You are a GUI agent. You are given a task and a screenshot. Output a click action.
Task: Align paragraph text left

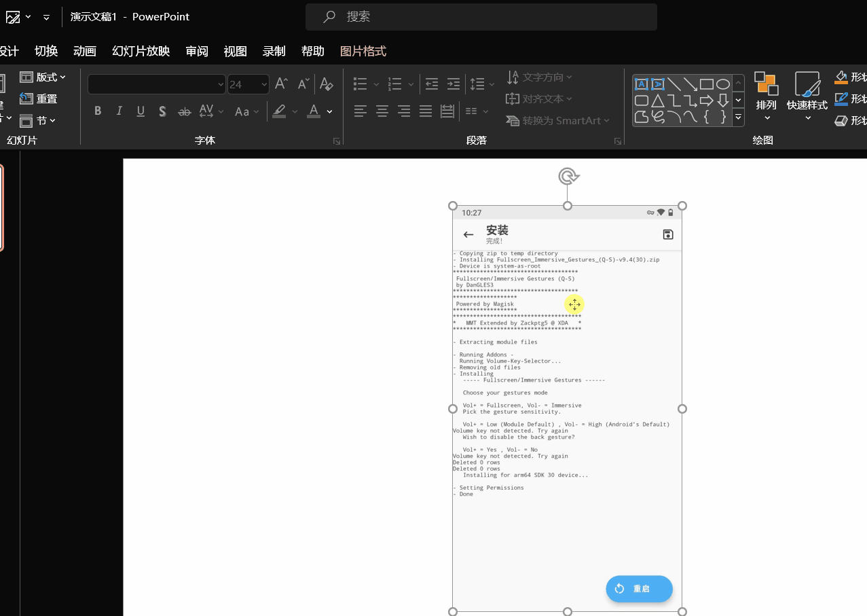click(x=361, y=111)
